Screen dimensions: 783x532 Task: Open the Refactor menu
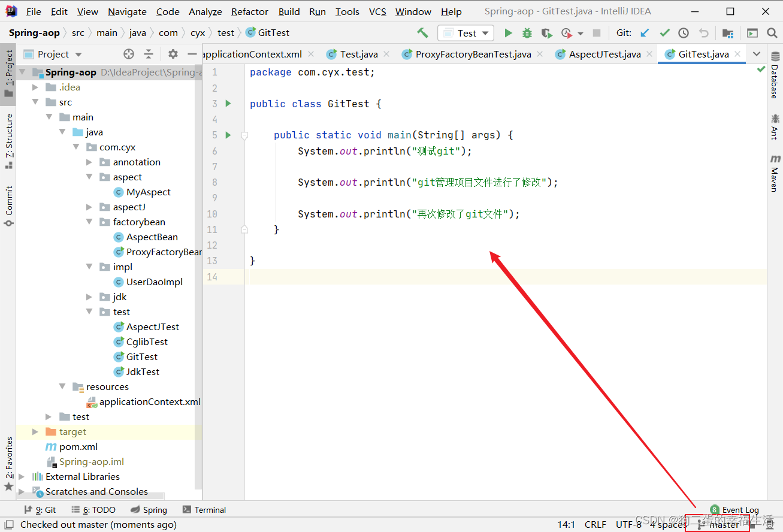click(x=250, y=11)
